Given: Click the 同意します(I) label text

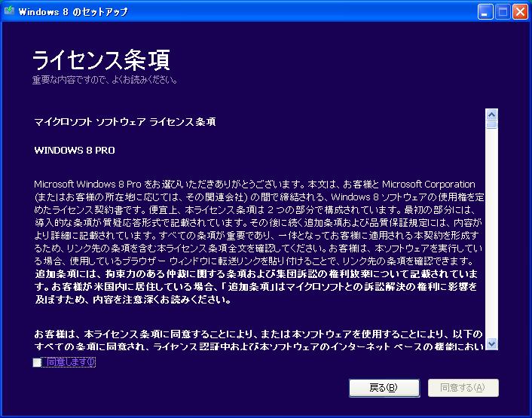Looking at the screenshot, I should coord(71,362).
